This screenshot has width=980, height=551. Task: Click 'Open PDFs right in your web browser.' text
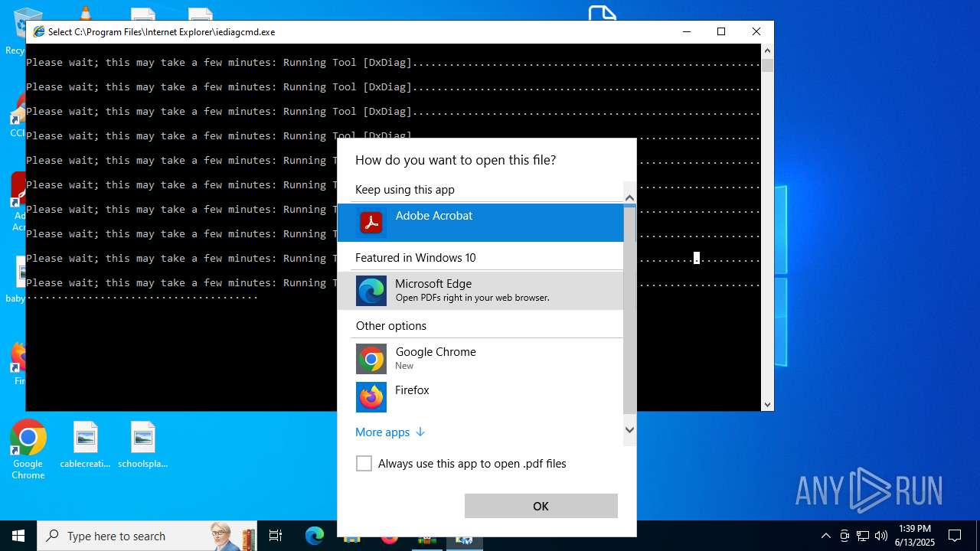tap(472, 298)
